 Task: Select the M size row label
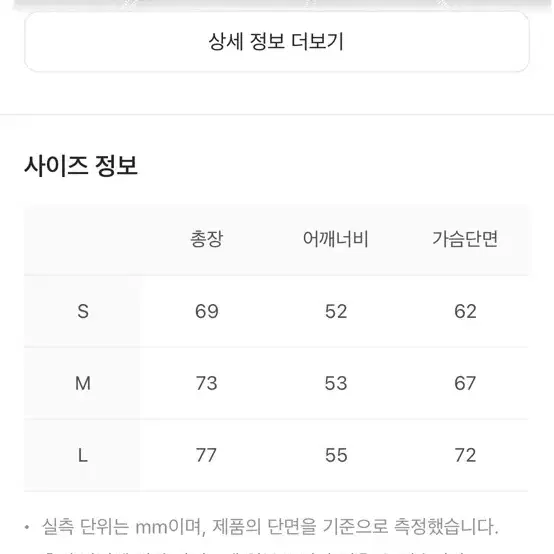tap(83, 383)
